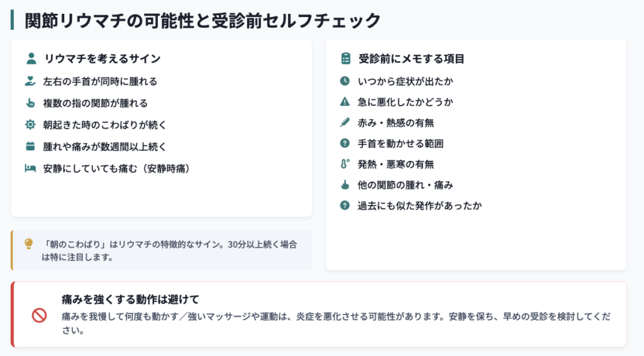Click the heading 痛みを強くする動作は避けて
The image size is (644, 356).
(x=130, y=299)
